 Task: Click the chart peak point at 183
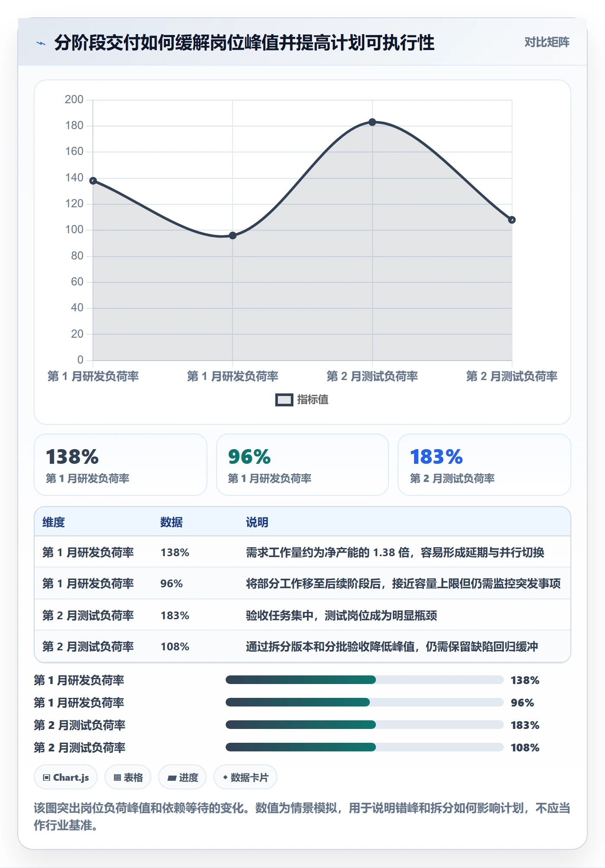tap(372, 122)
